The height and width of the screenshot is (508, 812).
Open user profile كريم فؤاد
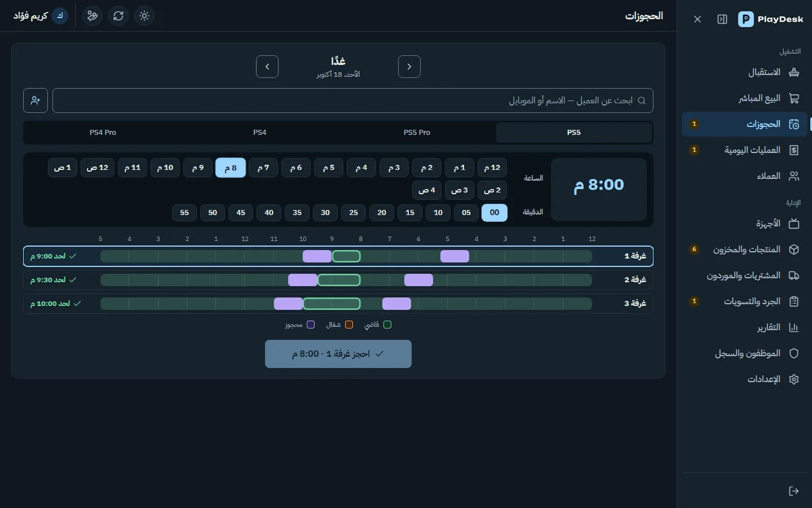click(41, 16)
